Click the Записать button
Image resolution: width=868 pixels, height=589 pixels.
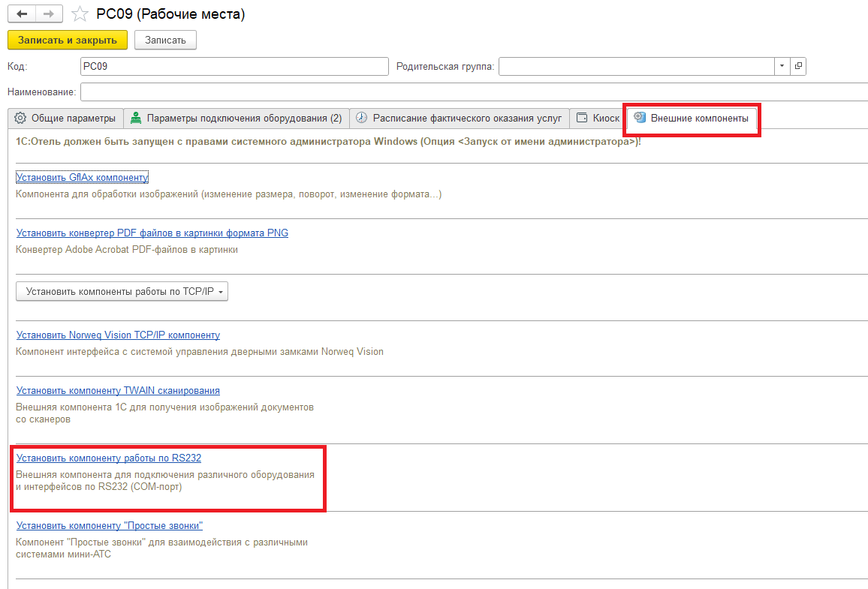click(165, 40)
